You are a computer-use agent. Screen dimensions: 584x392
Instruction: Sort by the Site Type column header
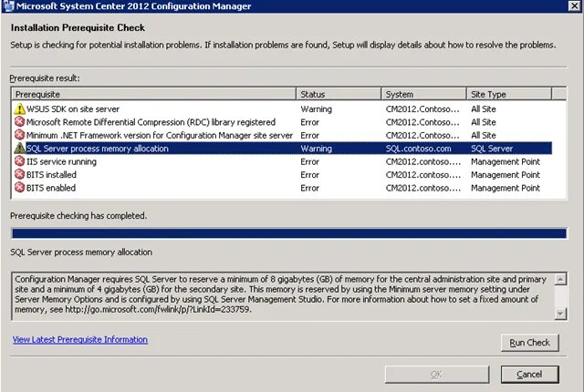[x=509, y=94]
